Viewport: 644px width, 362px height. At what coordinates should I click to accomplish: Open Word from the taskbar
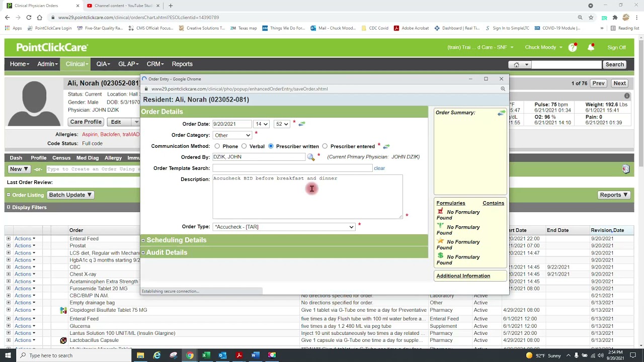(255, 355)
